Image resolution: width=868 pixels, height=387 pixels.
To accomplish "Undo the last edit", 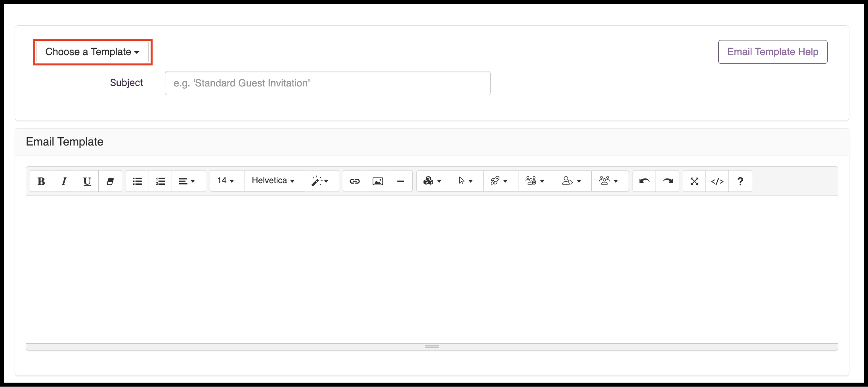I will (644, 181).
